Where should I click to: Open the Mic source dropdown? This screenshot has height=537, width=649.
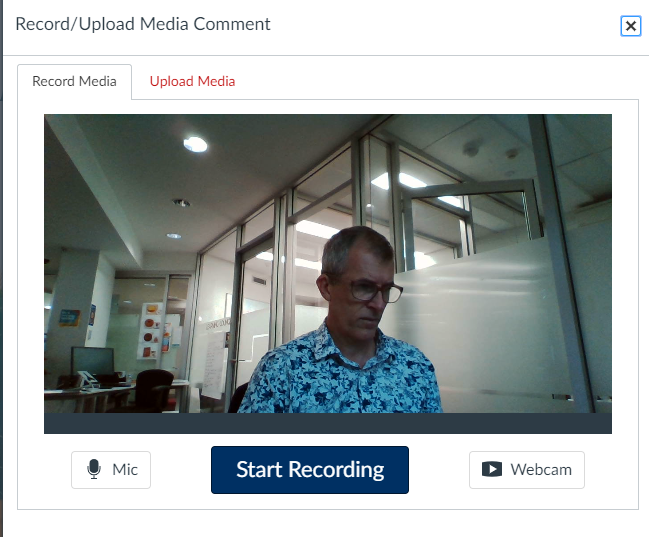[x=111, y=469]
